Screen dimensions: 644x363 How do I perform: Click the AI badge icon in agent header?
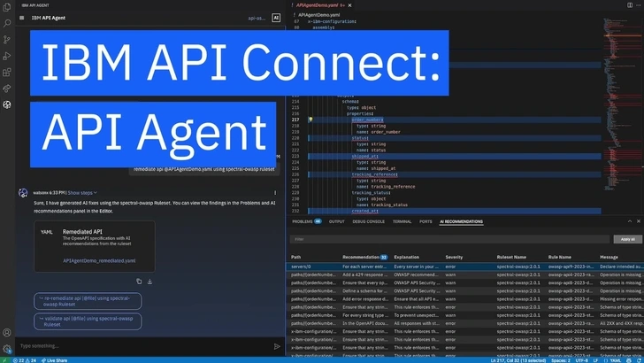(x=276, y=18)
